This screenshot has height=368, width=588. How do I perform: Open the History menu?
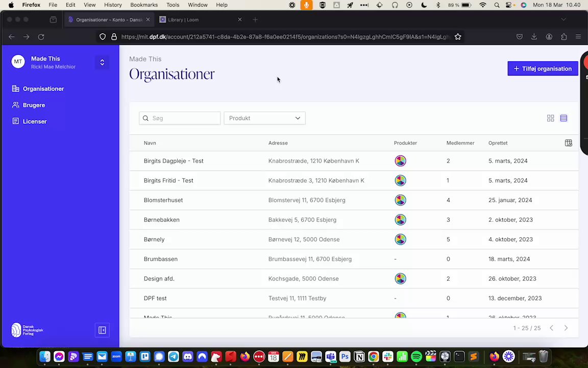(113, 5)
